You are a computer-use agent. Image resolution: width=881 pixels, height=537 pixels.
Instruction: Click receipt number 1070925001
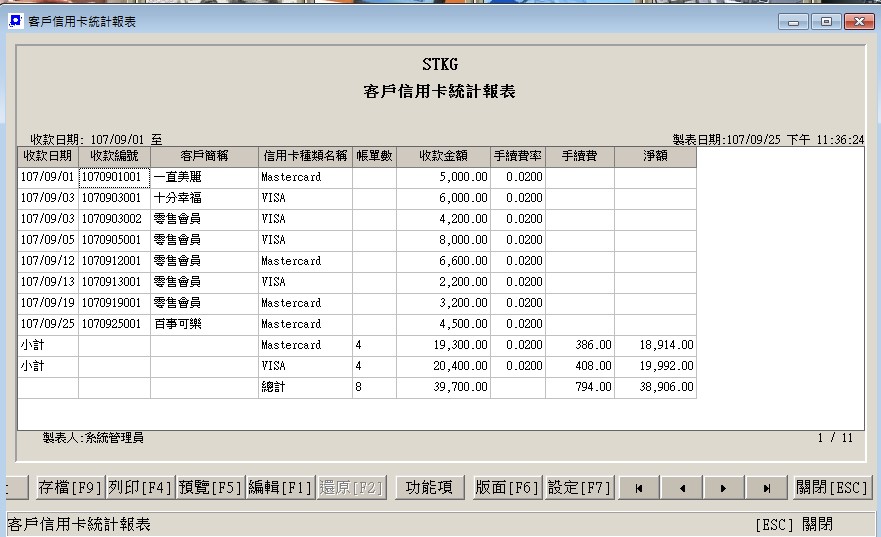[114, 324]
